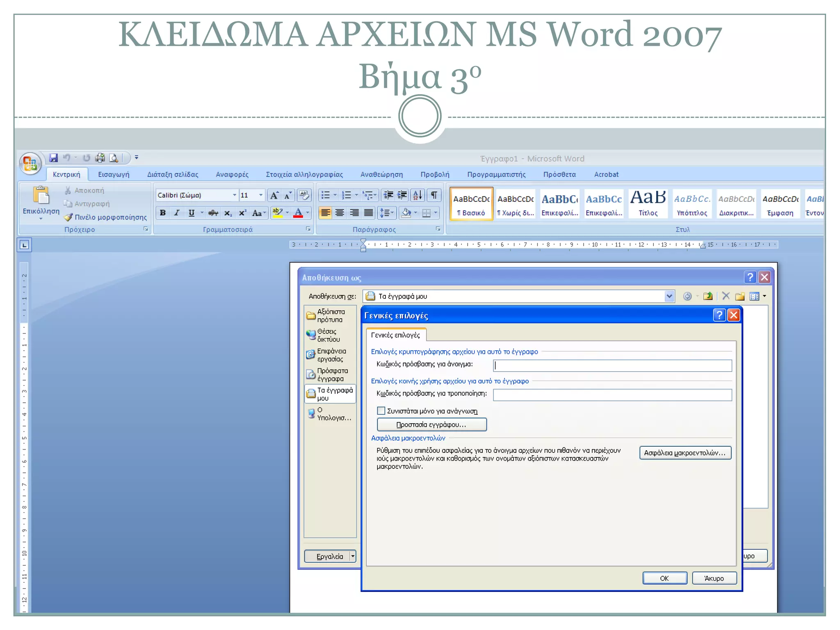Click the Clear Formatting icon
Screen dimensions: 840x630
click(x=304, y=195)
